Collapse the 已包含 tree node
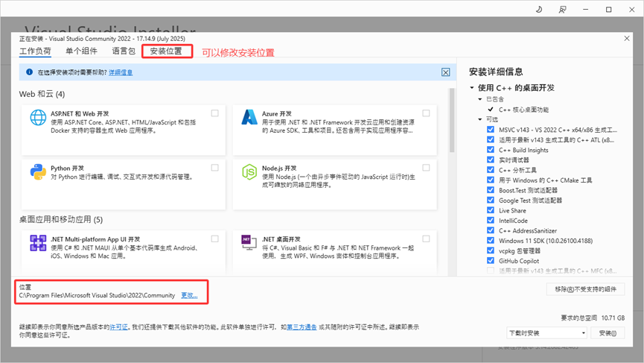This screenshot has height=363, width=644. coord(479,99)
